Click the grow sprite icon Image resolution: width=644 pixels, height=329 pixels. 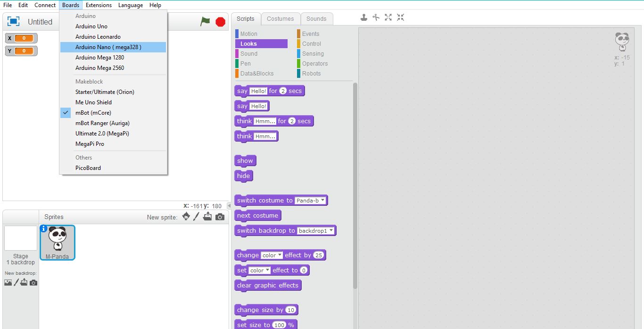[388, 17]
